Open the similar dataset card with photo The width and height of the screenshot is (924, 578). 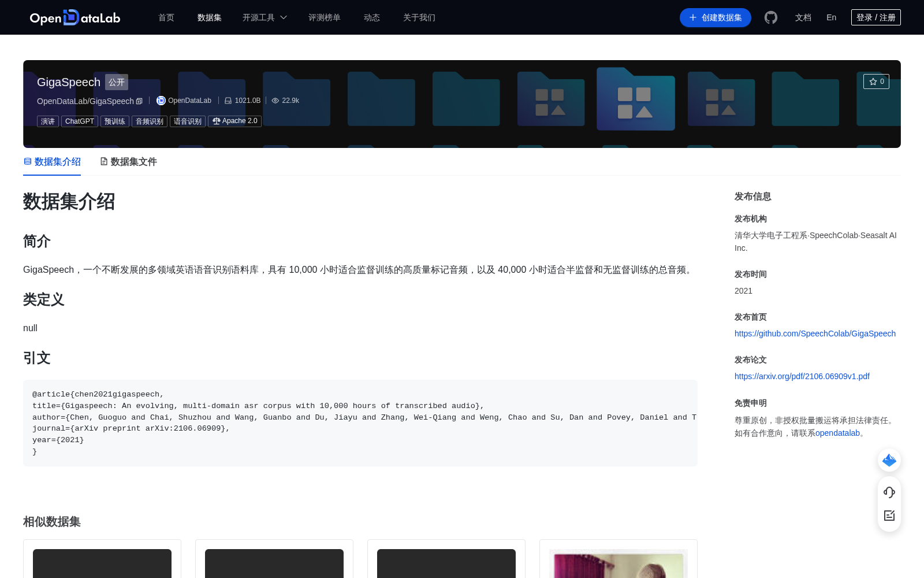click(x=619, y=559)
